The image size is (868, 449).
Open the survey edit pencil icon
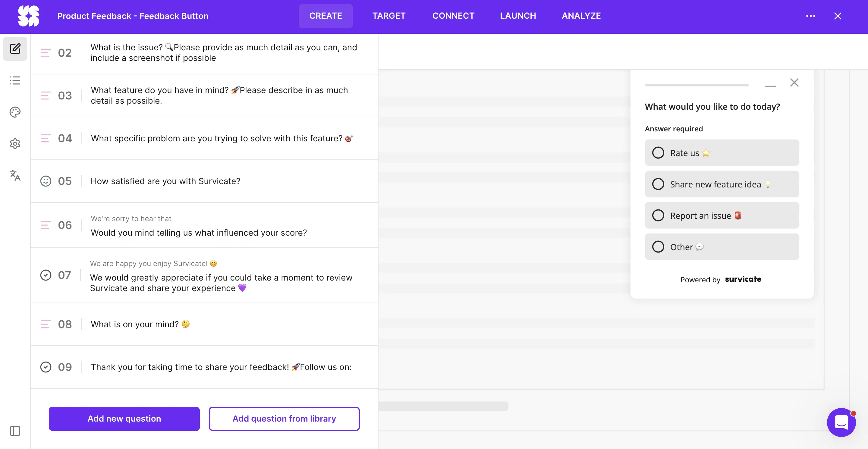click(15, 49)
